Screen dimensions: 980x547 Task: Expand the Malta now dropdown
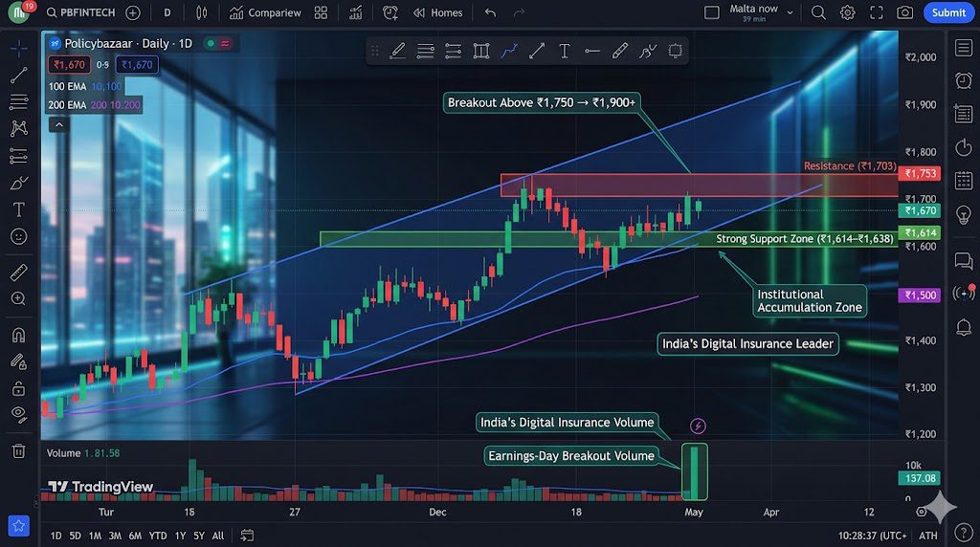[x=761, y=12]
